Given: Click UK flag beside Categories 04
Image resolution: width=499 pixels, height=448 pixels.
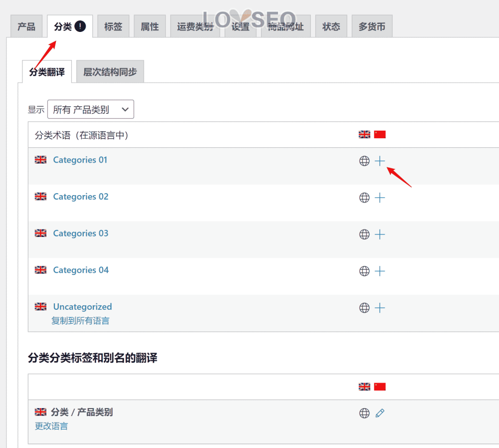Looking at the screenshot, I should pos(40,270).
